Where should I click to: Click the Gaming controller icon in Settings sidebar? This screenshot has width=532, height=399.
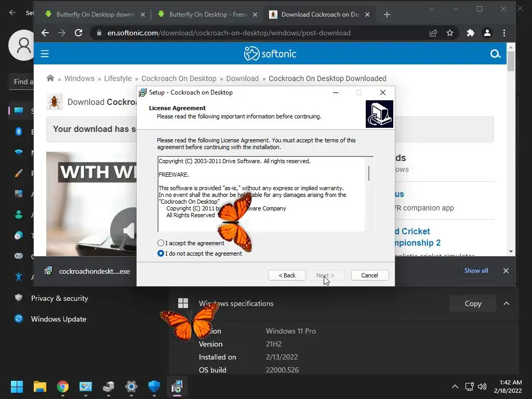[x=19, y=256]
